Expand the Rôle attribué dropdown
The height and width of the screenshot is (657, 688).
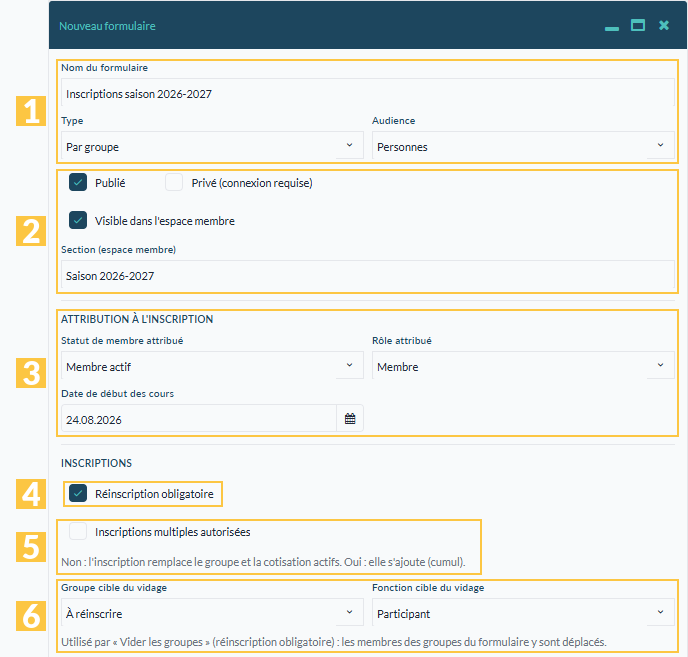click(523, 366)
